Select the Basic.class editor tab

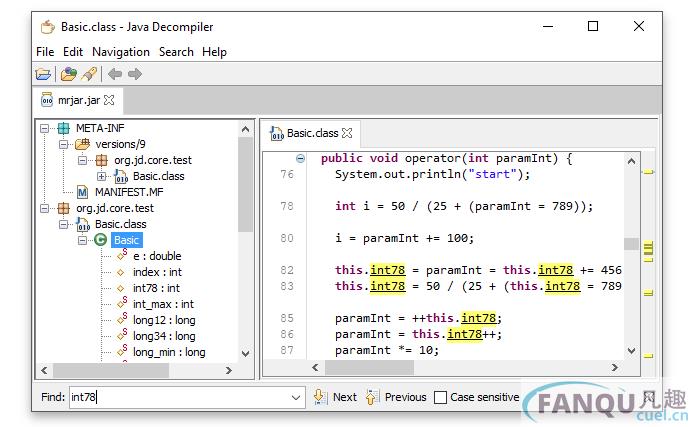313,133
